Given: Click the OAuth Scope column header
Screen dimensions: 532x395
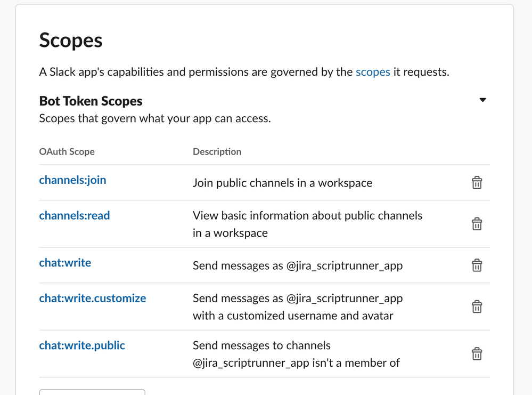Looking at the screenshot, I should click(67, 151).
